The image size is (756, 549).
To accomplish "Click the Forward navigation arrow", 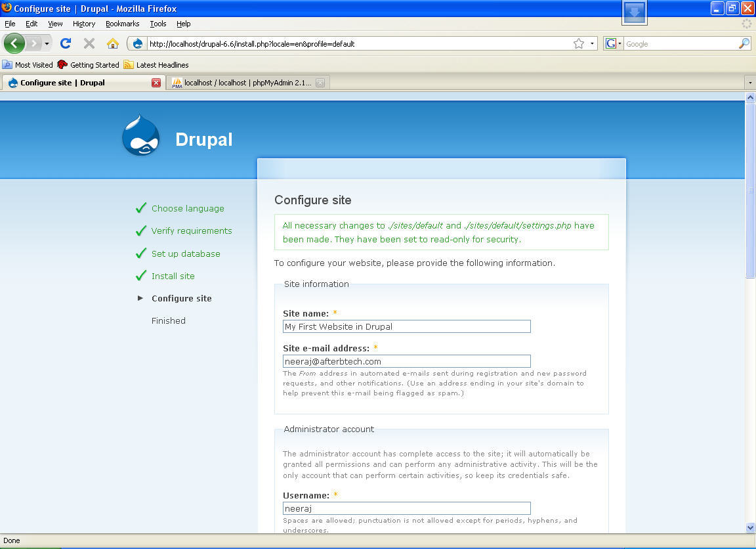I will click(33, 44).
